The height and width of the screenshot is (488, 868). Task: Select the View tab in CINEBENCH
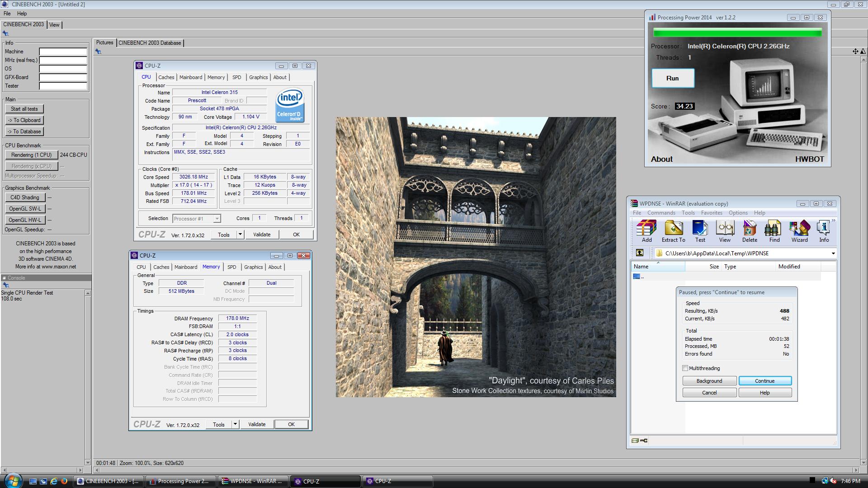54,25
